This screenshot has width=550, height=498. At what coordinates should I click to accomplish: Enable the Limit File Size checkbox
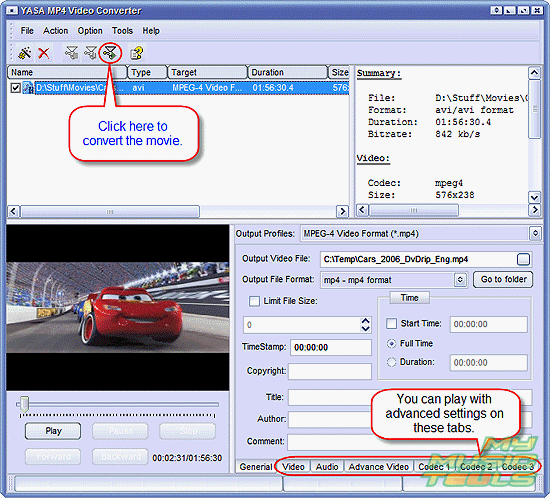point(254,301)
